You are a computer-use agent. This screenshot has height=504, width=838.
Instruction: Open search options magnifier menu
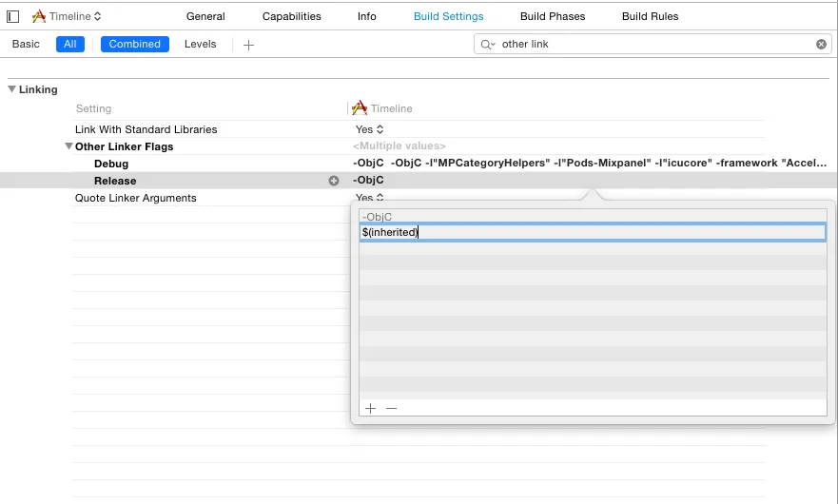click(x=487, y=45)
